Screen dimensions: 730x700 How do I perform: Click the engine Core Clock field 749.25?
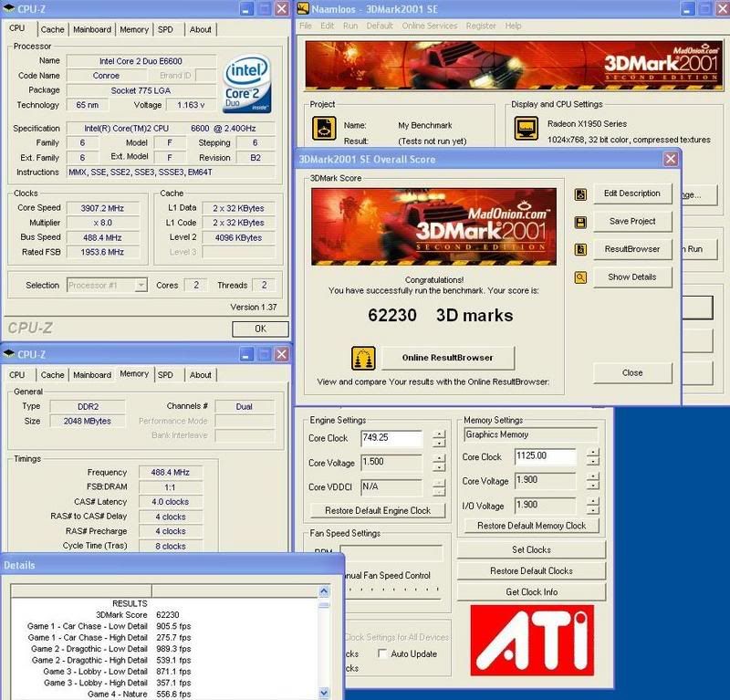click(391, 438)
